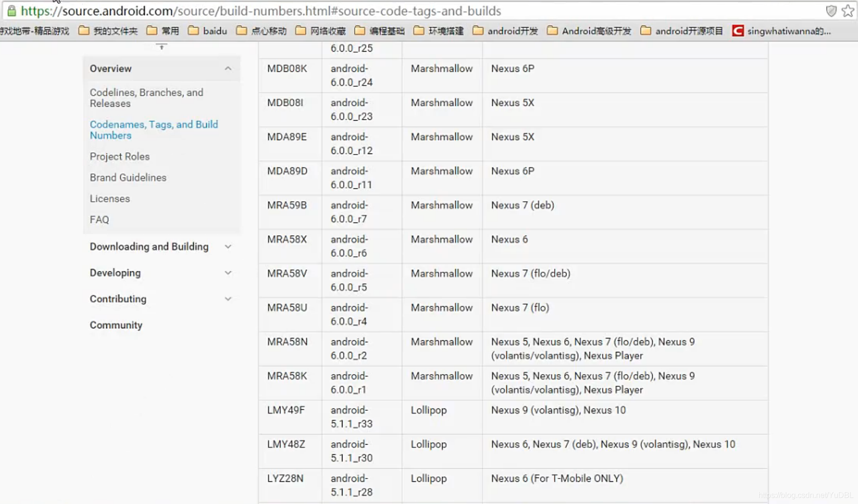Image resolution: width=858 pixels, height=504 pixels.
Task: Open the FAQ page
Action: [x=99, y=220]
